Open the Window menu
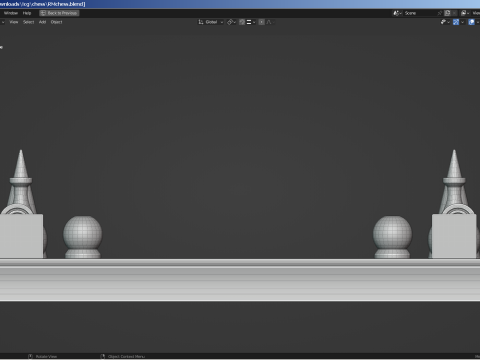Image resolution: width=480 pixels, height=360 pixels. 11,13
